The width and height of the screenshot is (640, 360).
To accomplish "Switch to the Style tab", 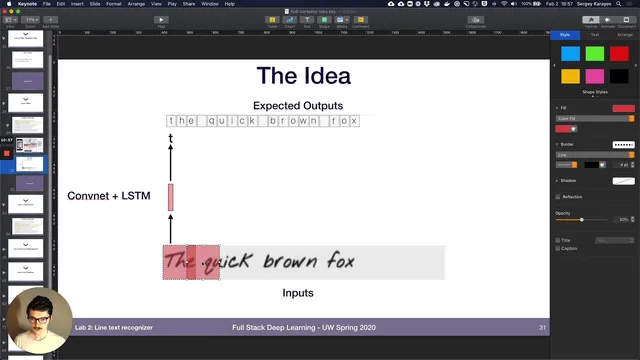I will (x=565, y=35).
